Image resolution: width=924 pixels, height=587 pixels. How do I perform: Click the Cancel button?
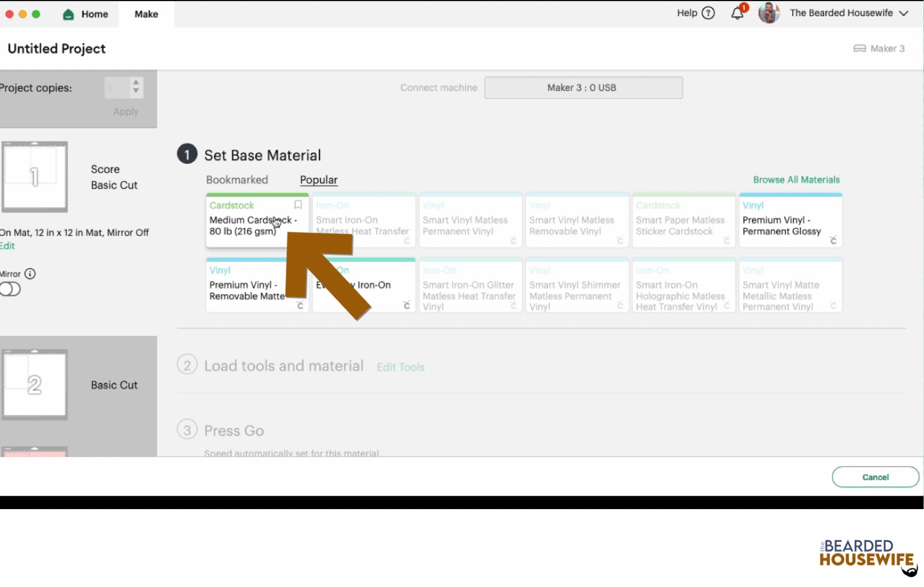coord(875,477)
